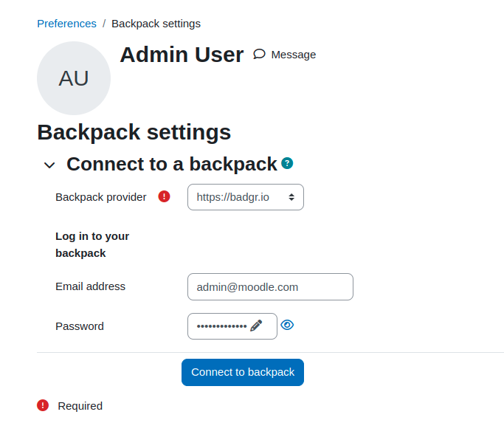The width and height of the screenshot is (504, 437).
Task: Go to Preferences breadcrumb link
Action: [66, 24]
